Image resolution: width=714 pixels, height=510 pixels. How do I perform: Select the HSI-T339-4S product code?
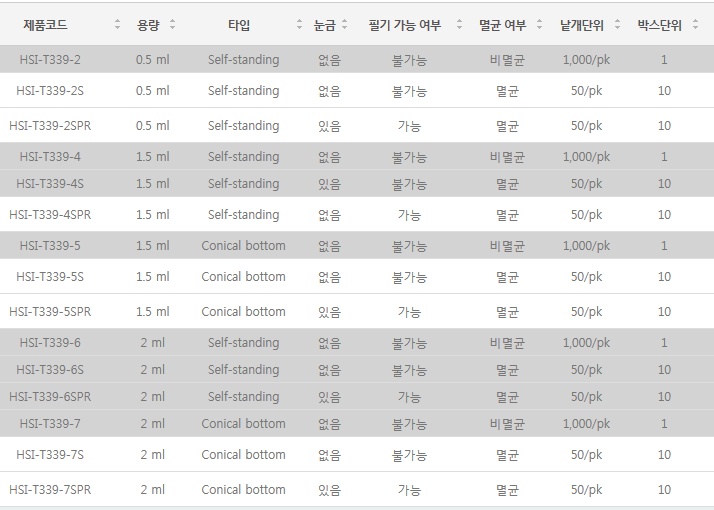click(x=50, y=184)
